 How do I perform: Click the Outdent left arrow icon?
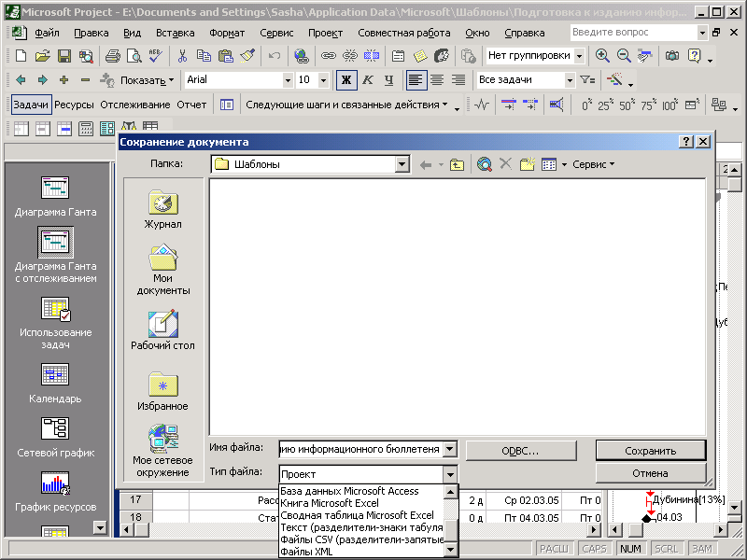click(21, 80)
